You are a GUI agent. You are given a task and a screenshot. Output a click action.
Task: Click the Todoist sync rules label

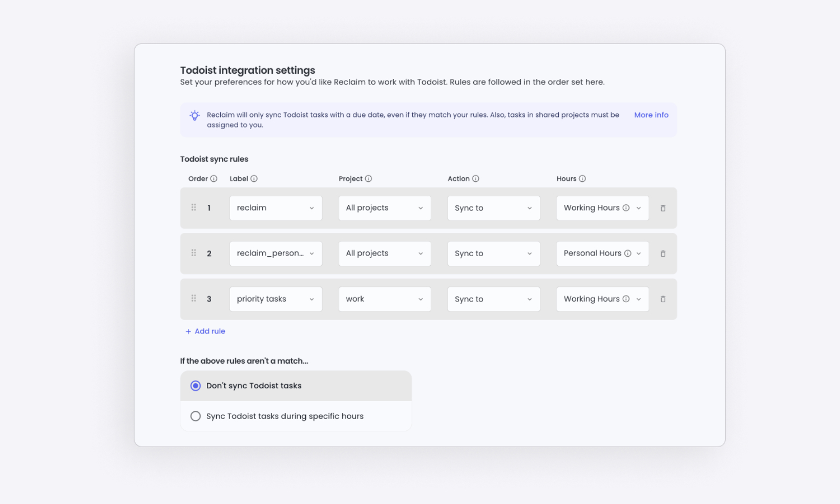[214, 159]
